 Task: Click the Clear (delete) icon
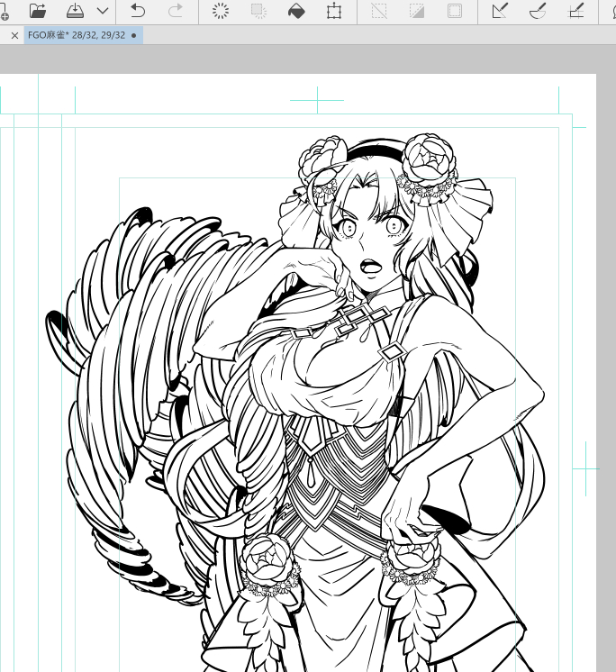pyautogui.click(x=221, y=11)
